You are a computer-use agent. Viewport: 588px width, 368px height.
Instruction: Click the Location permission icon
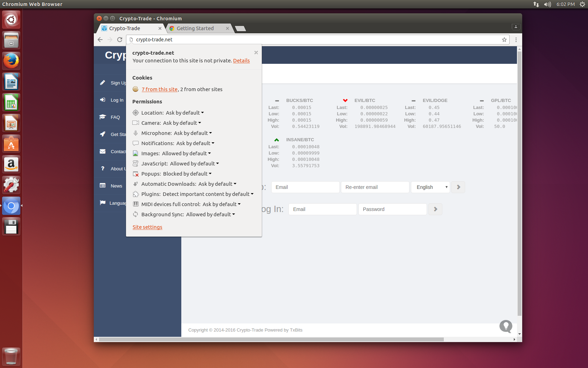[135, 113]
